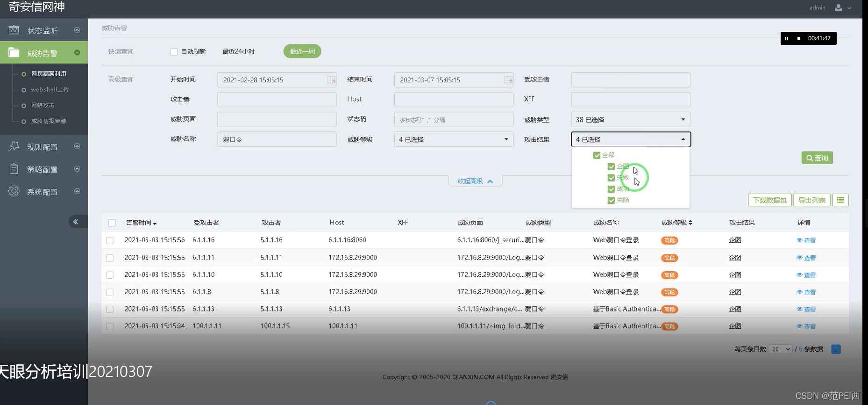The width and height of the screenshot is (868, 405).
Task: Click the policy configuration clipboard icon
Action: (14, 169)
